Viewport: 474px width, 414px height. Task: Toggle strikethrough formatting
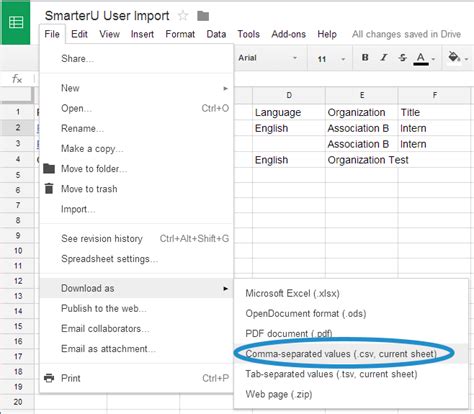[x=403, y=58]
